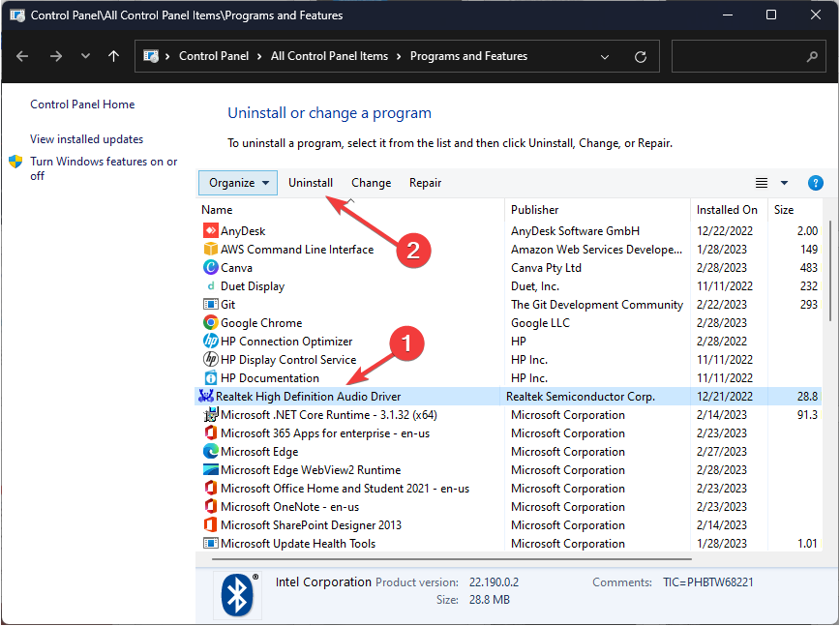Click the 1.01 size value
Viewport: 840px width, 626px height.
tap(807, 544)
